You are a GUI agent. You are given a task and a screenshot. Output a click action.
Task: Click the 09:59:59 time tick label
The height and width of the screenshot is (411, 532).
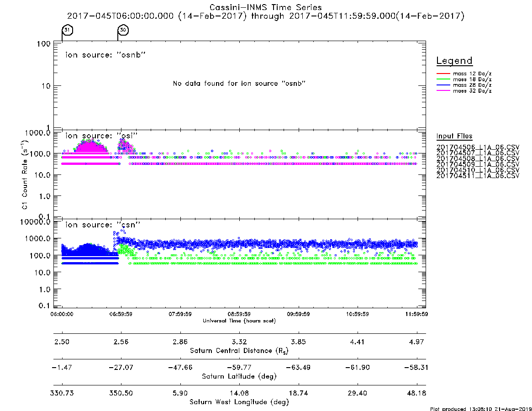click(x=298, y=314)
